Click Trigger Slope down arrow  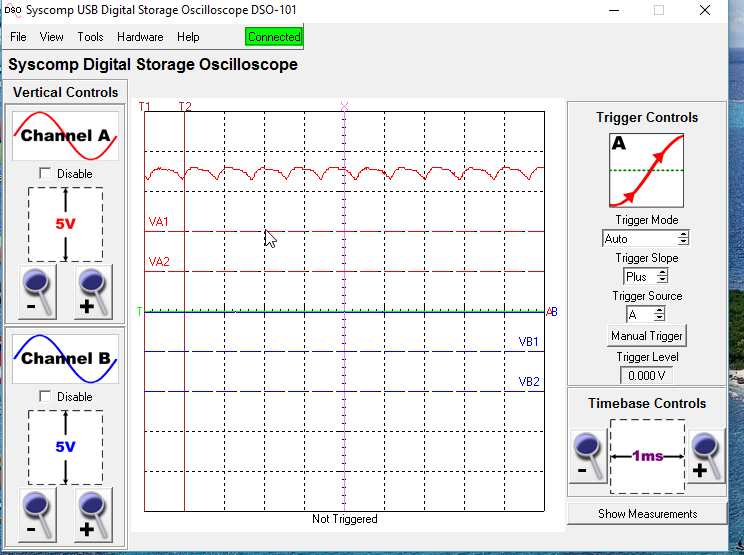click(662, 280)
